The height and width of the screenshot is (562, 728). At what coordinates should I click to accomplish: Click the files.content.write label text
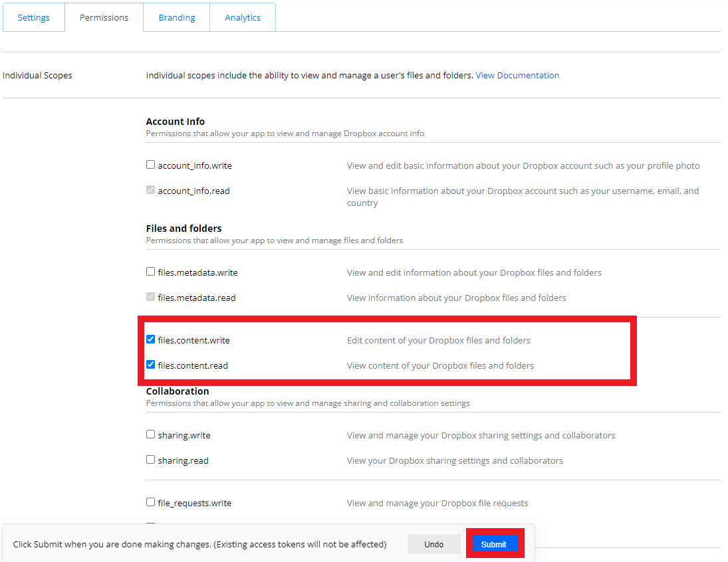tap(193, 340)
